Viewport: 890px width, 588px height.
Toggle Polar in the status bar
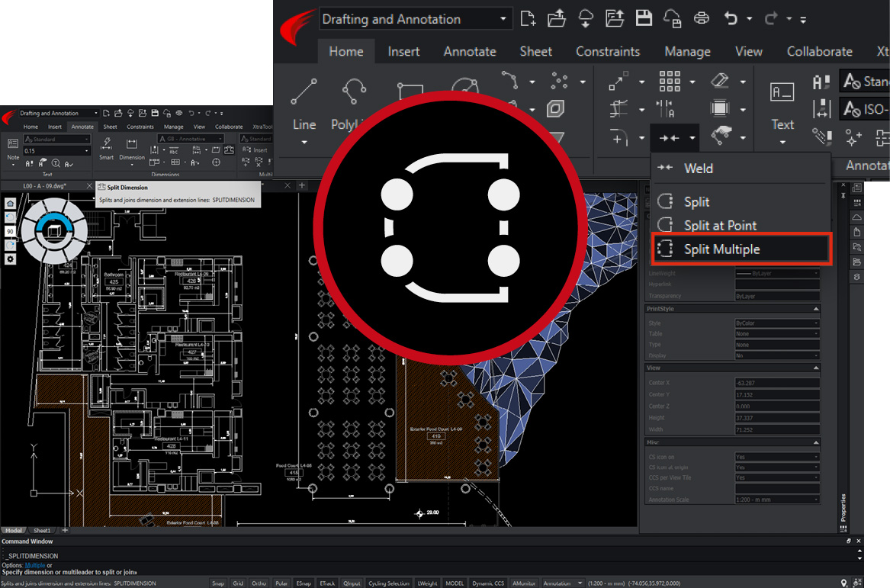point(281,583)
